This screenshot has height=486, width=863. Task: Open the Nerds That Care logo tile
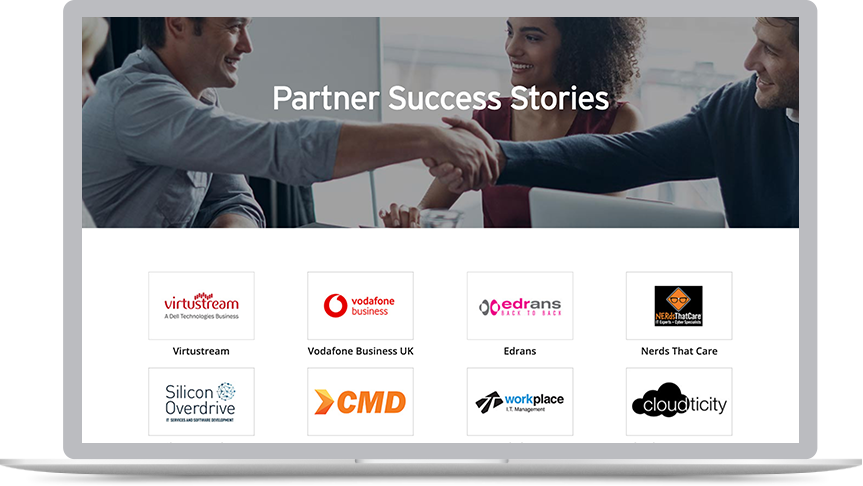(x=679, y=305)
